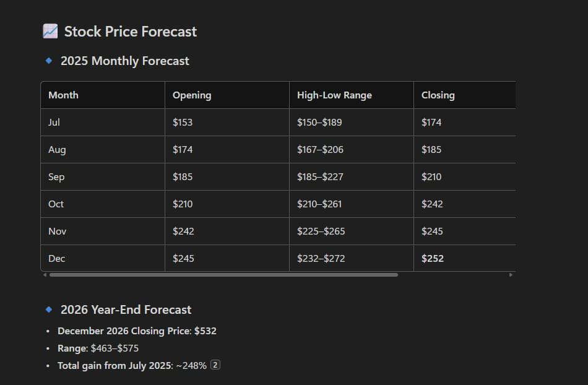Click the table's right scroll arrow
The image size is (588, 385).
pyautogui.click(x=511, y=275)
